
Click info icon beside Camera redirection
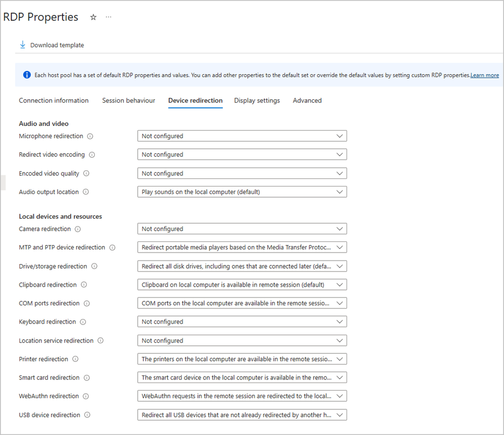click(x=78, y=229)
